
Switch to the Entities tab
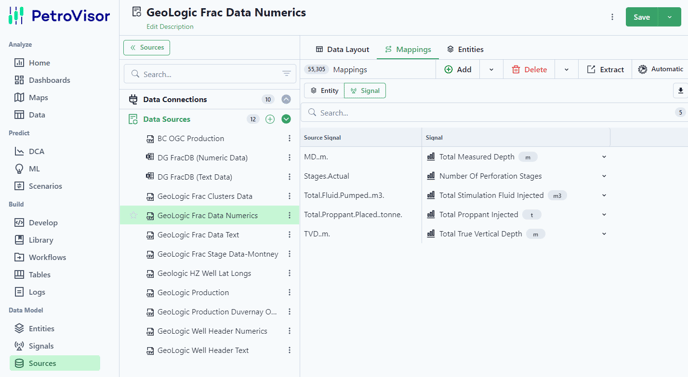(465, 49)
